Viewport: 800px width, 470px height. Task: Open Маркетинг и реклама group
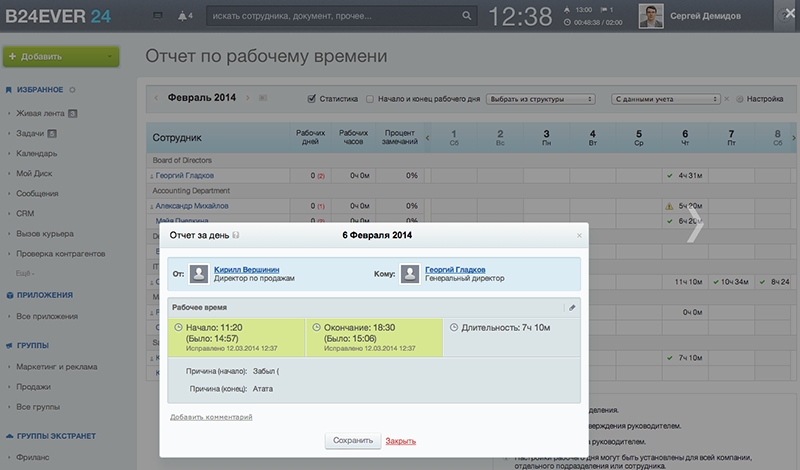click(57, 366)
